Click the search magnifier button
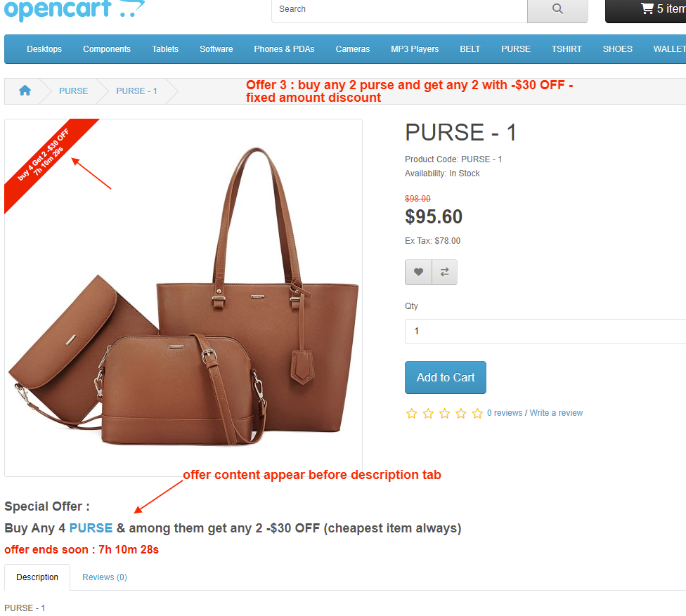The image size is (686, 616). [x=557, y=10]
